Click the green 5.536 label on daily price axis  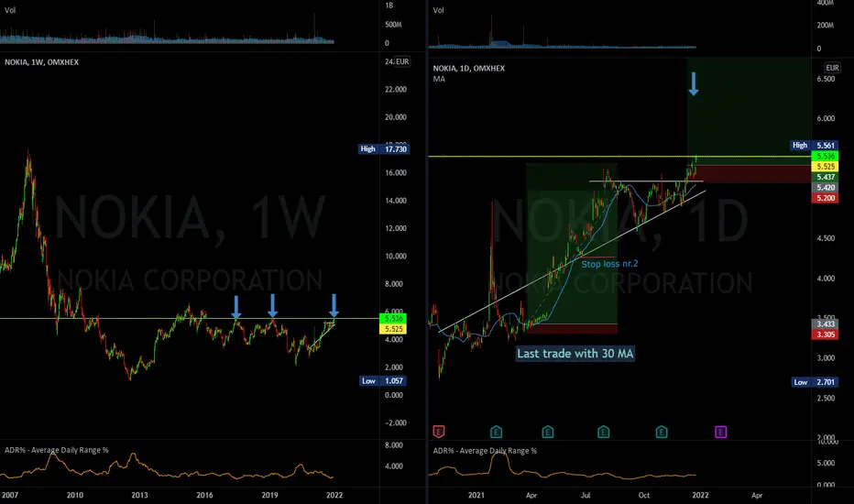[825, 156]
